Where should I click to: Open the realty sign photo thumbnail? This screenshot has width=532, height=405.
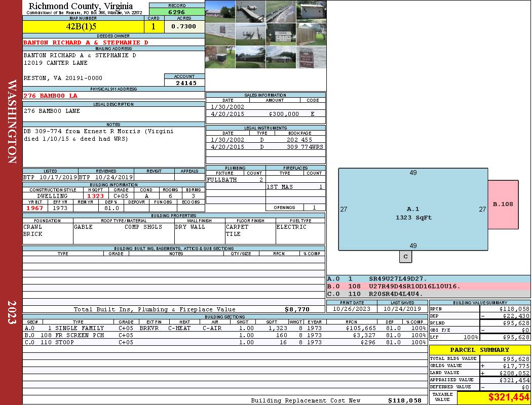pyautogui.click(x=311, y=57)
